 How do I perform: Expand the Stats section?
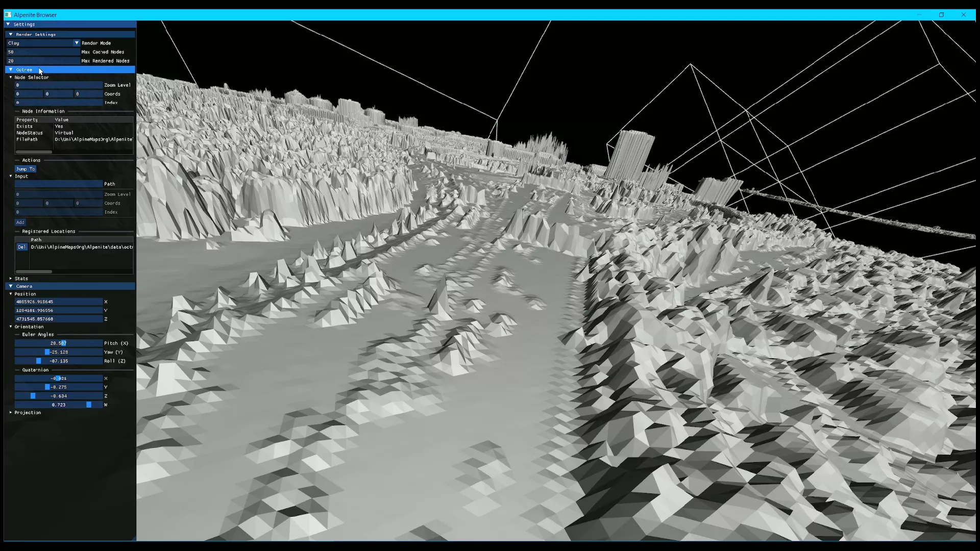[x=11, y=279]
